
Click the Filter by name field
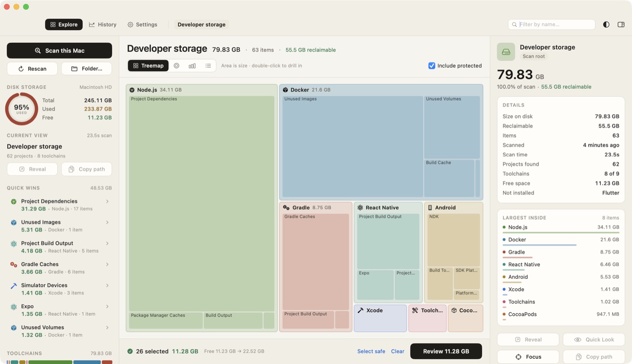click(x=552, y=24)
